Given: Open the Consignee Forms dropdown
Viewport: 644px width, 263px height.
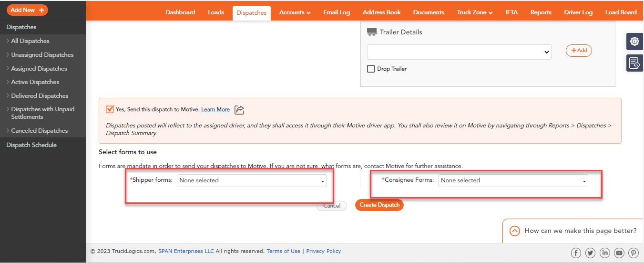Looking at the screenshot, I should point(513,180).
